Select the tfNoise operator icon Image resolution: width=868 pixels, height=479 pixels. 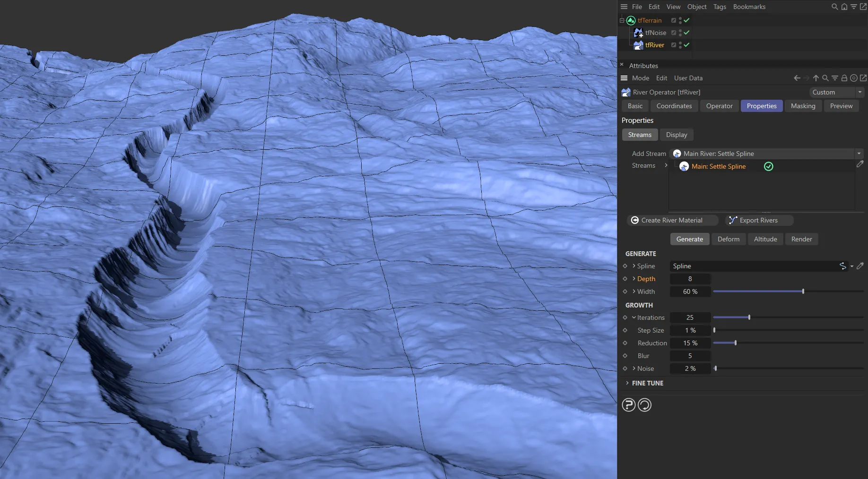click(x=638, y=33)
